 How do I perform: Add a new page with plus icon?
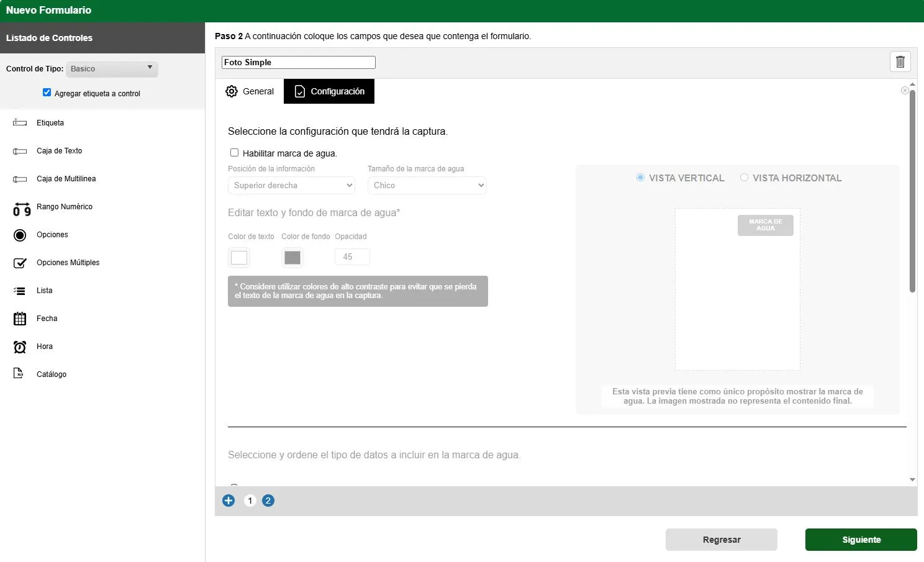(229, 501)
